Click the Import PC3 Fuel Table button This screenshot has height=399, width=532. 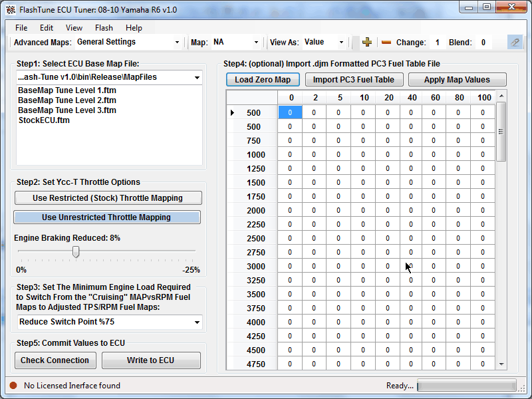point(354,80)
